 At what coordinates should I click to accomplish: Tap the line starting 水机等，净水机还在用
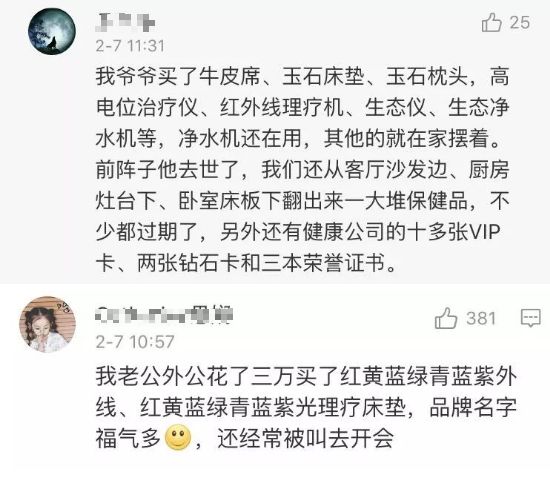(298, 138)
